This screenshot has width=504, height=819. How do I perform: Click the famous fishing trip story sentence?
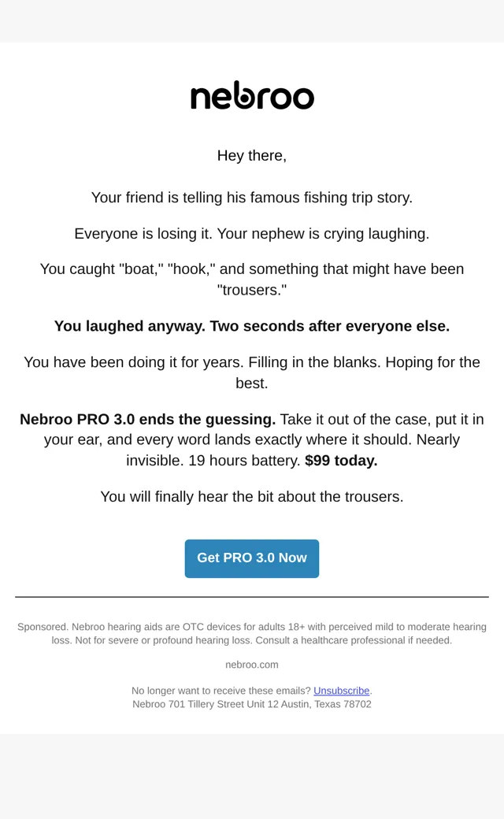[252, 198]
